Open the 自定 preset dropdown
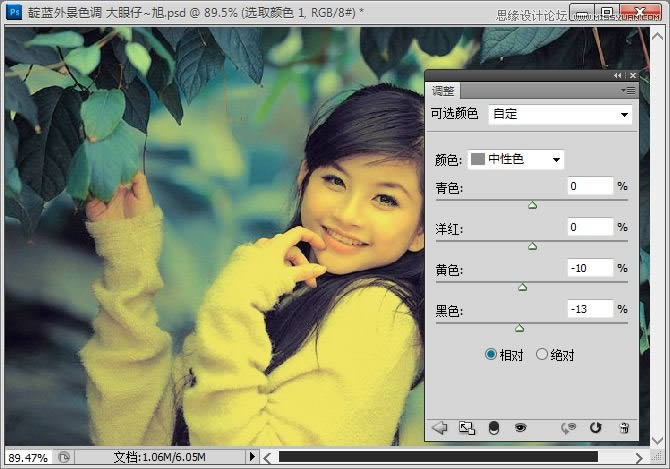The width and height of the screenshot is (670, 469). tap(561, 115)
